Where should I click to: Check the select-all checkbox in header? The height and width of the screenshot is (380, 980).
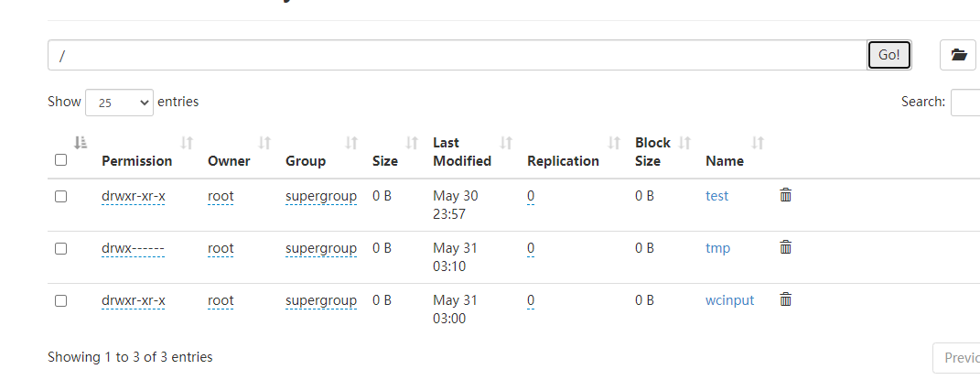point(60,160)
